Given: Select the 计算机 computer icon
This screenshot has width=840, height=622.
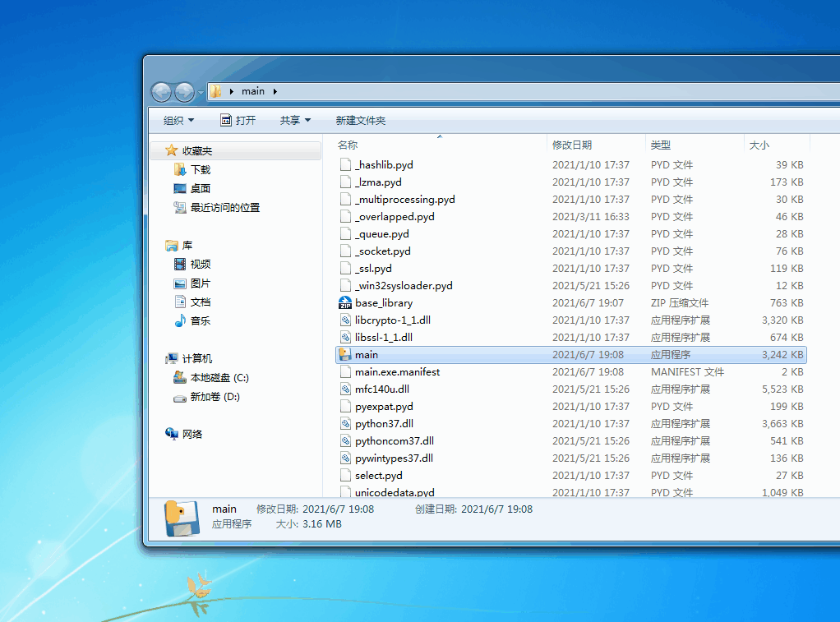Looking at the screenshot, I should coord(172,358).
